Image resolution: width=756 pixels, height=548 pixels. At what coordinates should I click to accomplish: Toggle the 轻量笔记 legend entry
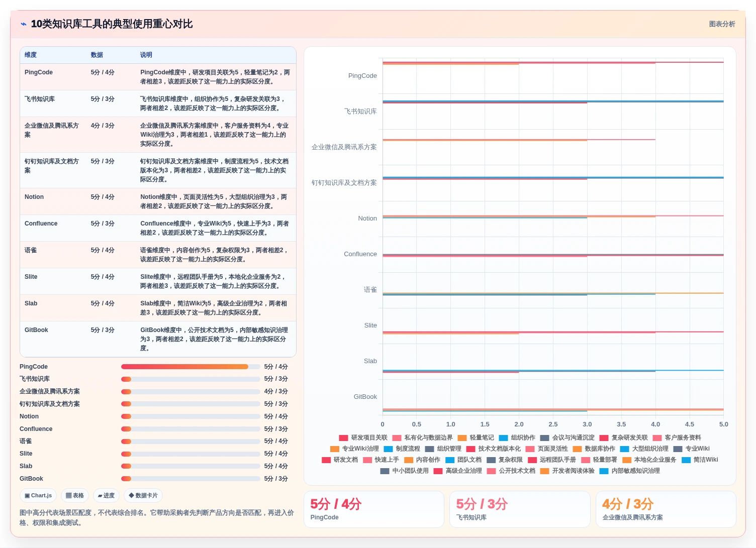[x=476, y=437]
